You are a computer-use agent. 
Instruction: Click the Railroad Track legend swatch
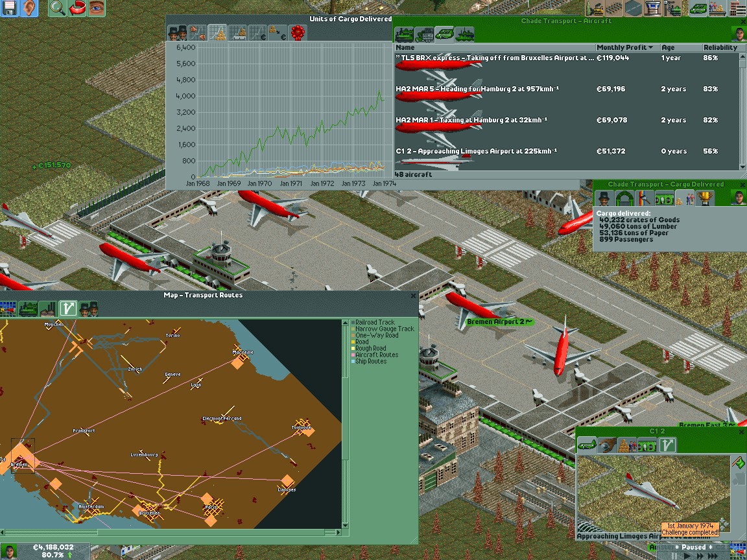[353, 322]
